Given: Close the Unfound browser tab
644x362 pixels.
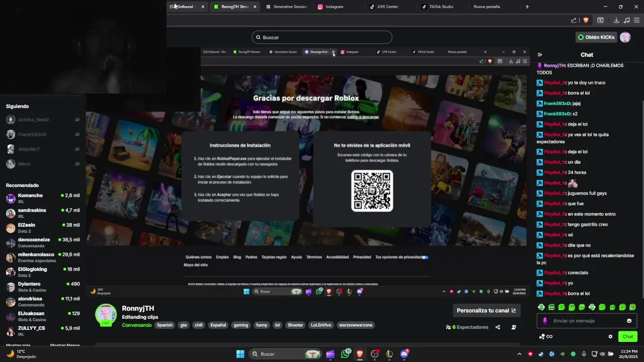Looking at the screenshot, I should coord(203,7).
